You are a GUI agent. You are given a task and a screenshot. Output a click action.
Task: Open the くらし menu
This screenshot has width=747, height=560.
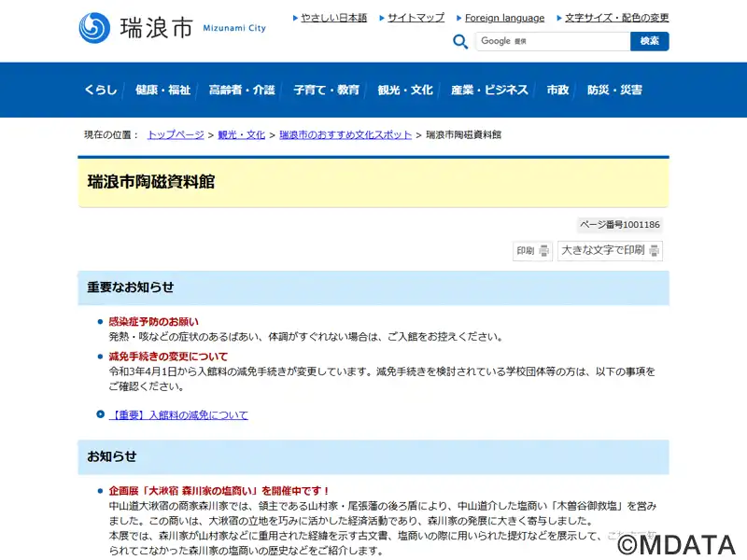coord(101,90)
